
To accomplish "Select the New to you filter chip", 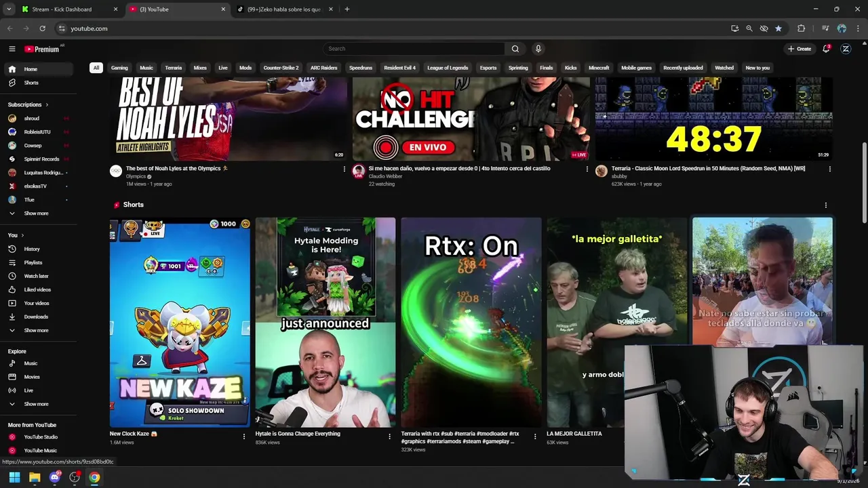I will coord(757,68).
